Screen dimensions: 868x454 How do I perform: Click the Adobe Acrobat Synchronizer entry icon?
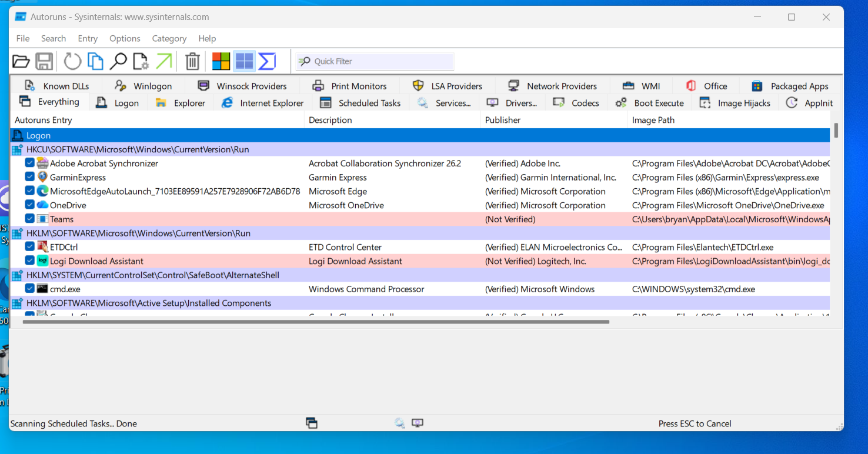pyautogui.click(x=42, y=163)
